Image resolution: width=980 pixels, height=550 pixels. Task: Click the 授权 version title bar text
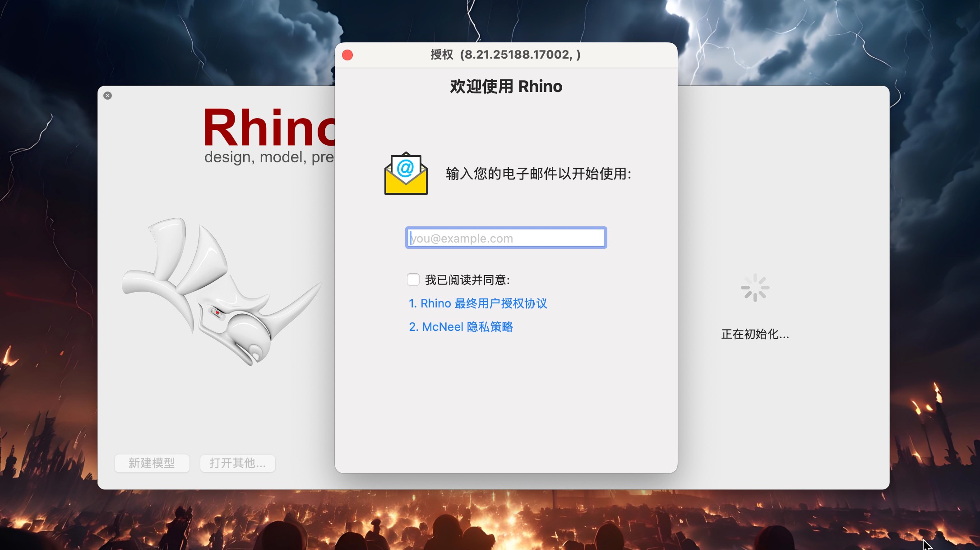click(x=505, y=55)
